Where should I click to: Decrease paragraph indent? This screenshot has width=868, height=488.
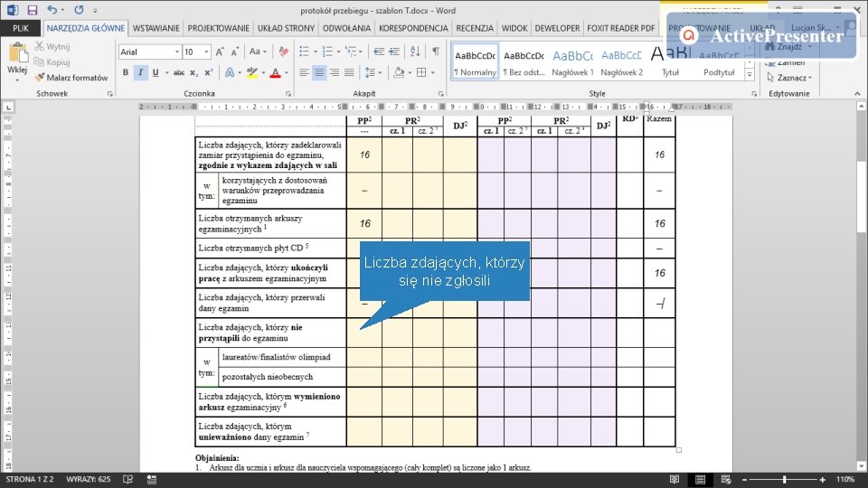(x=379, y=52)
